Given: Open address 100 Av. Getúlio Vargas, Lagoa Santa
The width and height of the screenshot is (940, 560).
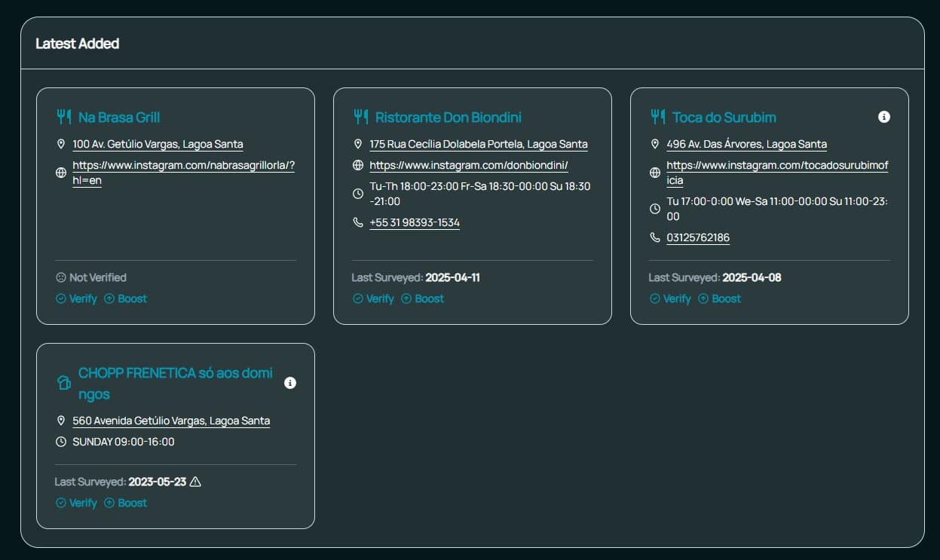Looking at the screenshot, I should point(158,144).
